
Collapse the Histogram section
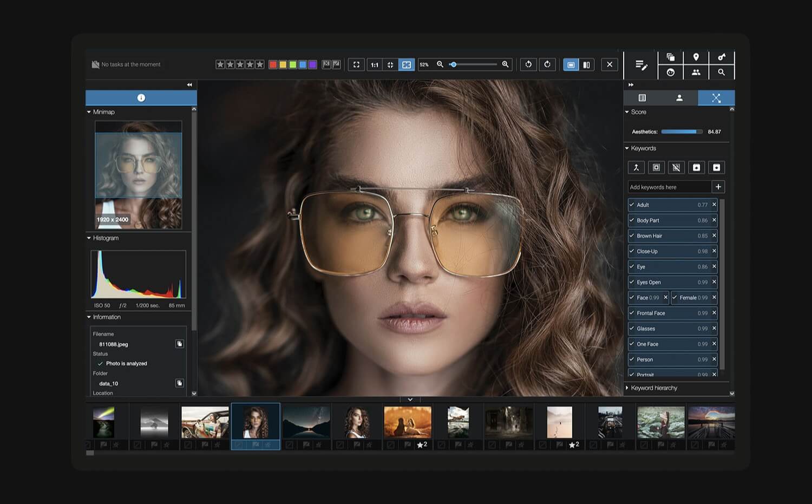point(89,238)
